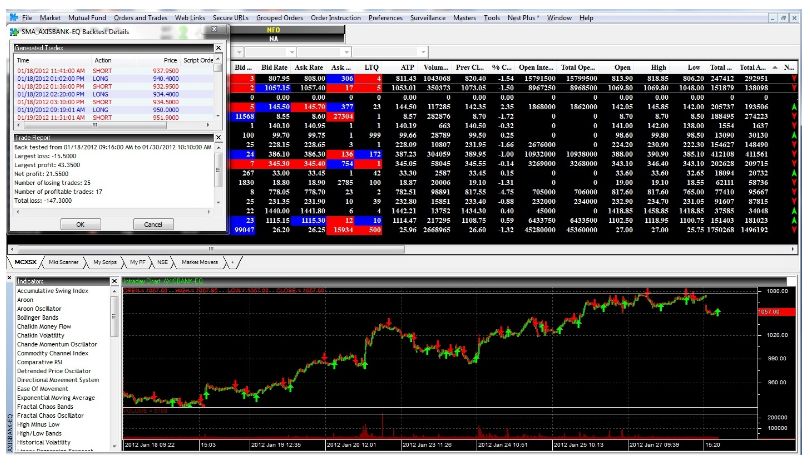Open the Mutual Fund menu
The image size is (810, 466).
click(87, 18)
